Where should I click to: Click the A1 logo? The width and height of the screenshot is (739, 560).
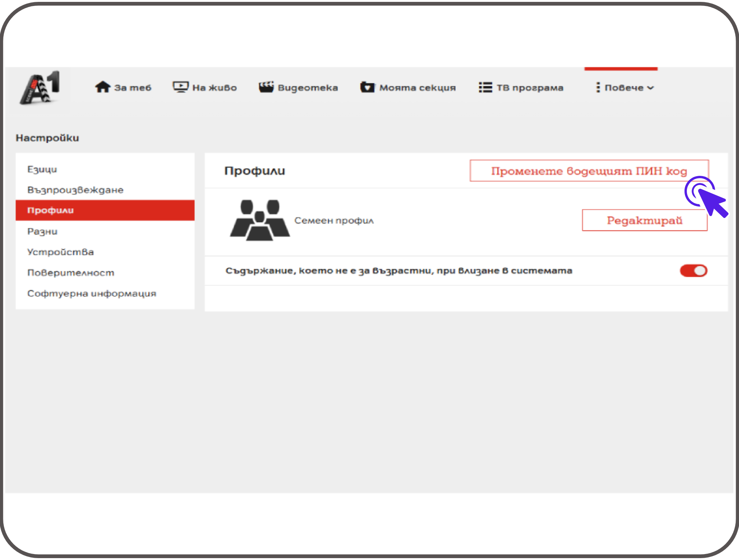point(40,88)
